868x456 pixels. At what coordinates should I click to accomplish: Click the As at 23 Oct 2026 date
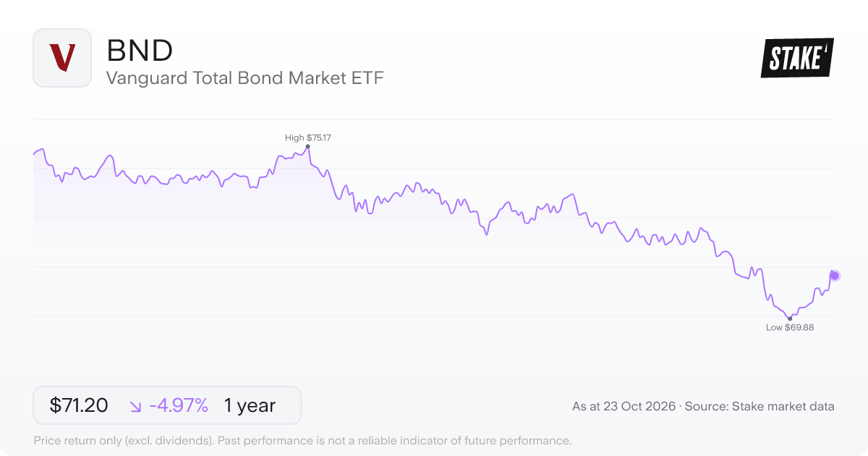(624, 406)
